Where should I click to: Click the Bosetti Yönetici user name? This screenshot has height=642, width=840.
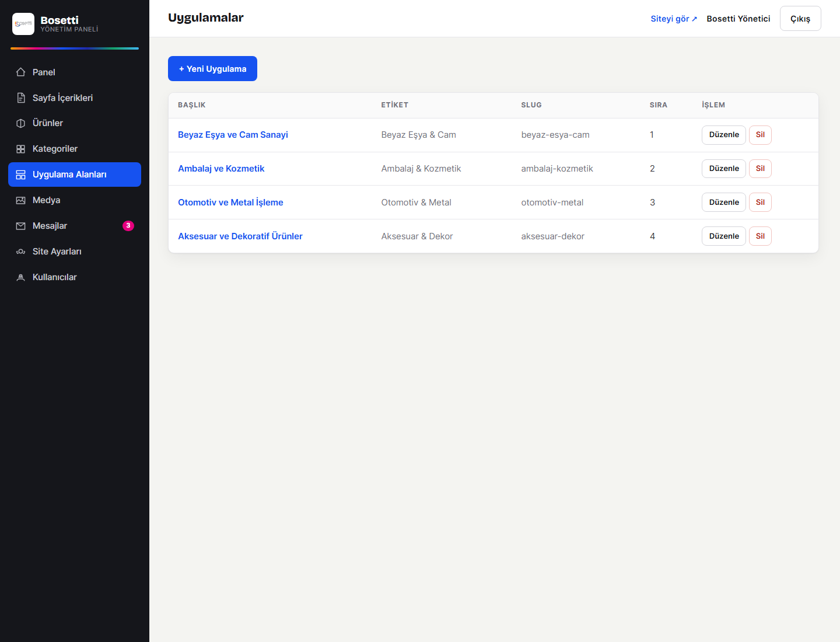pyautogui.click(x=738, y=19)
